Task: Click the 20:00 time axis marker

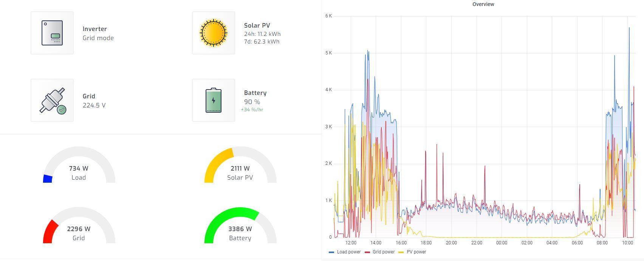Action: [x=451, y=243]
